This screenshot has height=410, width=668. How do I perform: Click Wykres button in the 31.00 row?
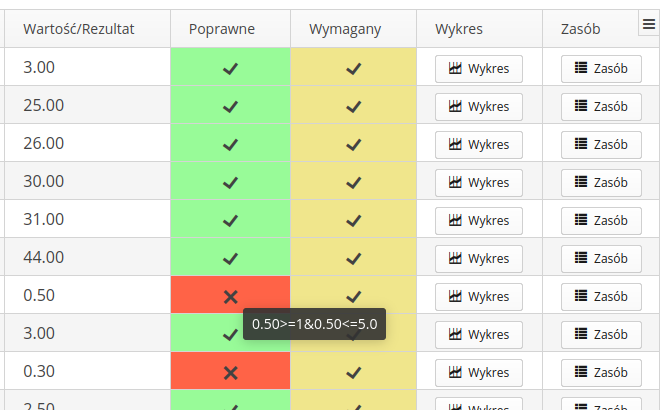pyautogui.click(x=479, y=220)
